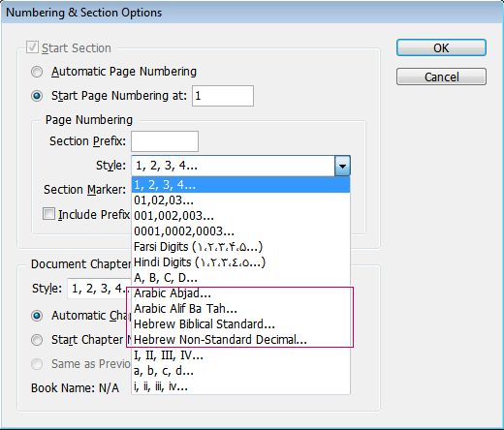
Task: Open the Document Chapter Style dropdown
Action: [100, 289]
